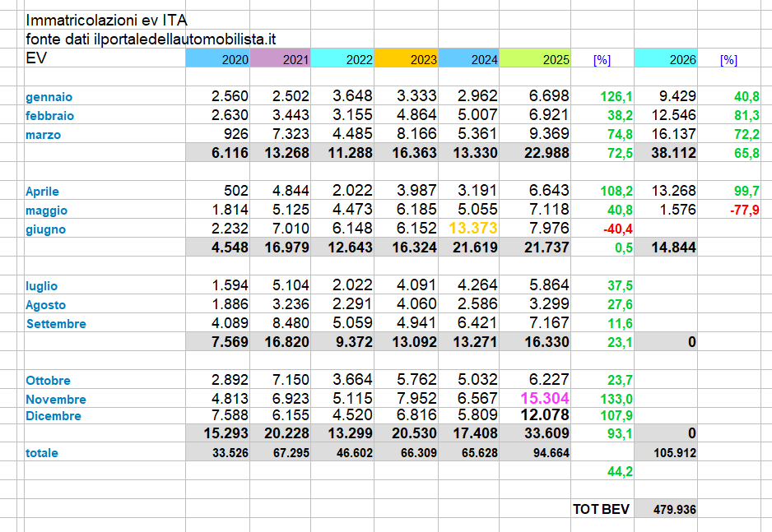Click the fourth quarter 2025 subtotal 33.609
Screen dimensions: 772x532
point(546,433)
